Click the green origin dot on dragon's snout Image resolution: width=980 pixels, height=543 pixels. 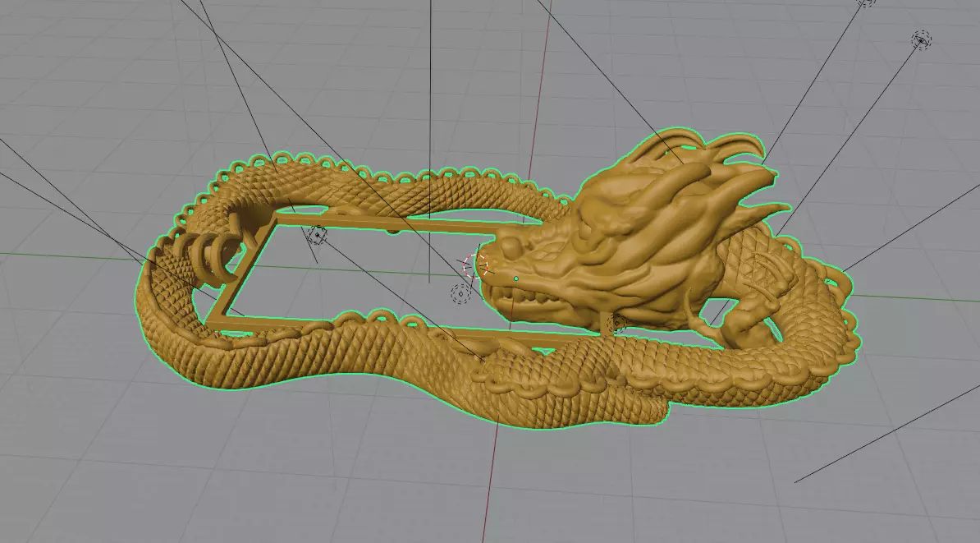pos(516,278)
